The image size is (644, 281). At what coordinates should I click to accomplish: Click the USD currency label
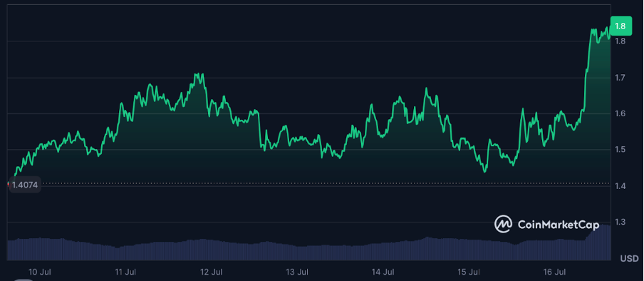point(629,259)
